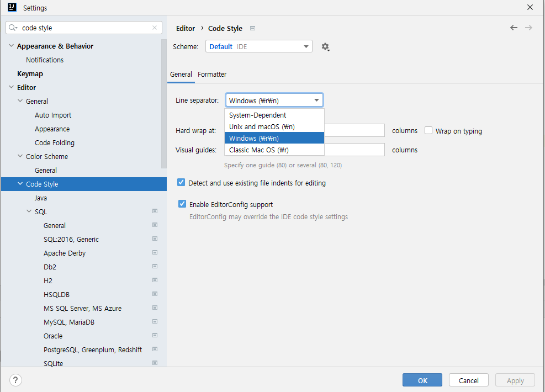This screenshot has height=392, width=545.
Task: Switch to the Formatter tab
Action: click(x=212, y=75)
